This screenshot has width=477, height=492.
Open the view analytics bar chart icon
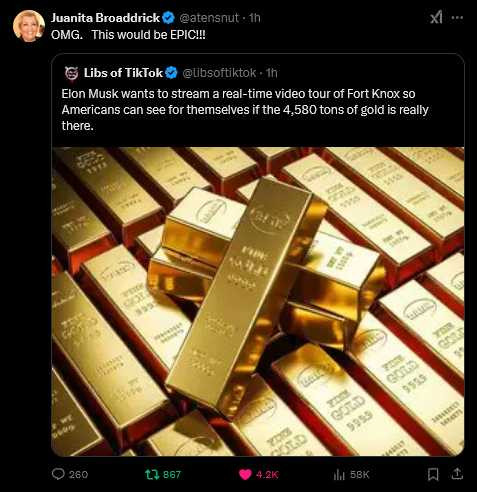click(339, 474)
